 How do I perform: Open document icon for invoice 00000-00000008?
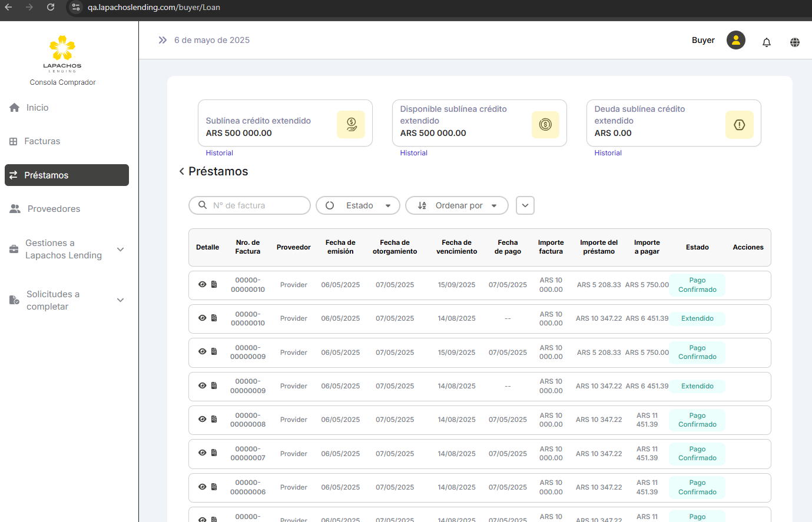coord(214,420)
